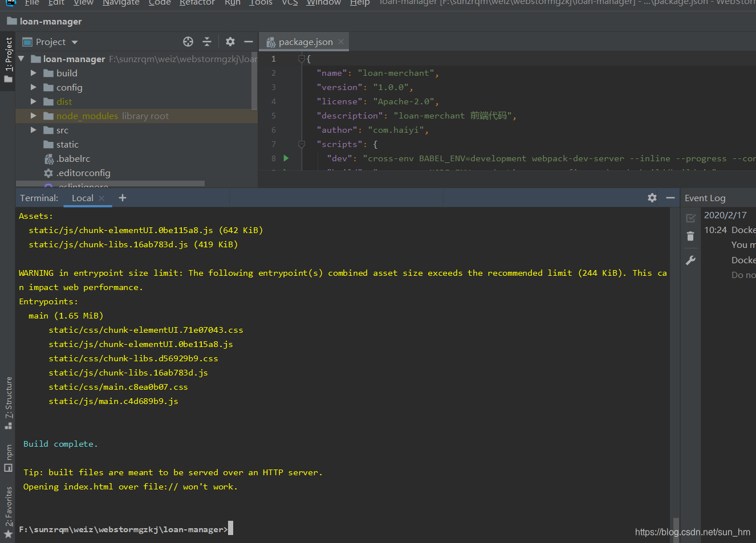The image size is (756, 543).
Task: Click the 10:24 Event Log entry
Action: point(716,230)
